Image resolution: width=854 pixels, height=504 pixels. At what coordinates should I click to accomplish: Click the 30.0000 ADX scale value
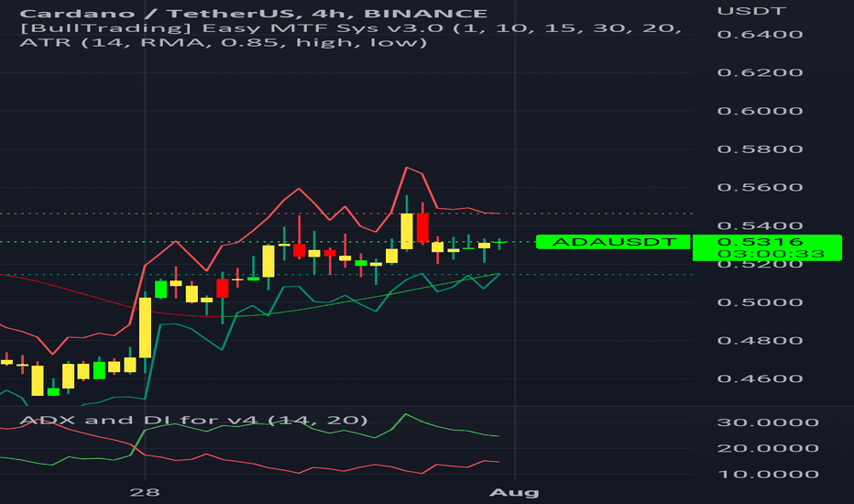tap(768, 422)
